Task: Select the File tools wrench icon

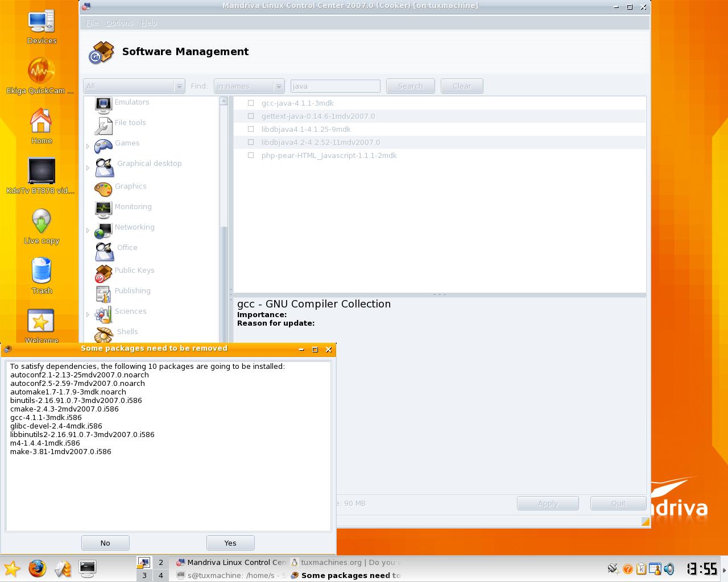Action: pyautogui.click(x=103, y=125)
